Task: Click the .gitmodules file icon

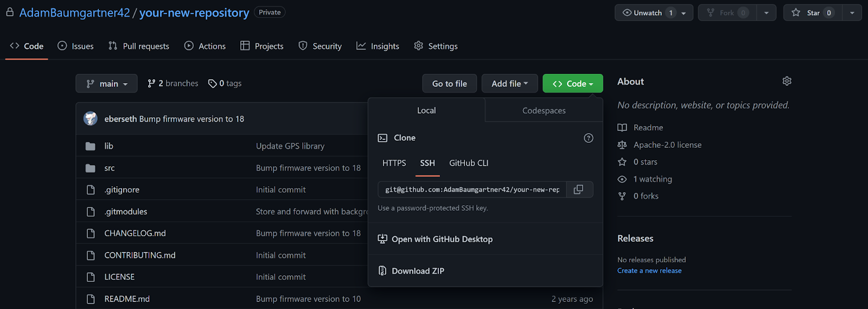Action: [91, 211]
